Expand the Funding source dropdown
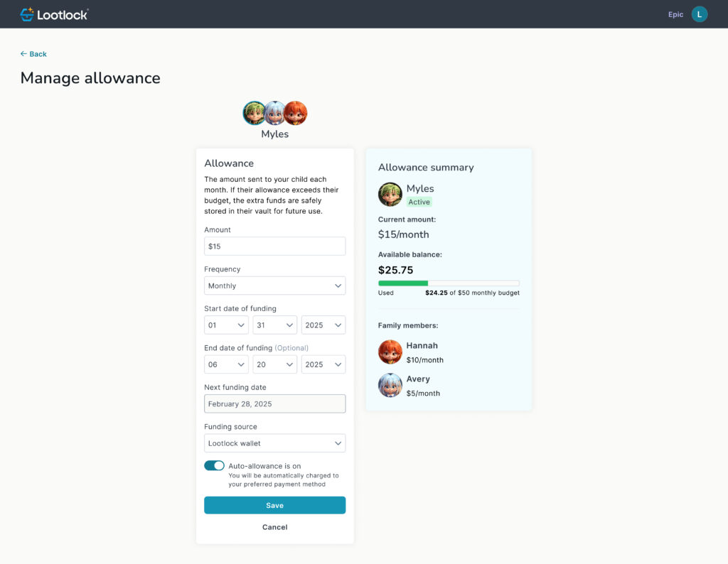The image size is (728, 564). point(274,443)
